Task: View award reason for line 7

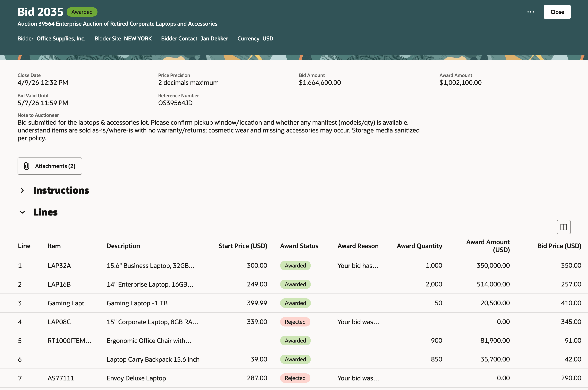Action: click(x=358, y=378)
